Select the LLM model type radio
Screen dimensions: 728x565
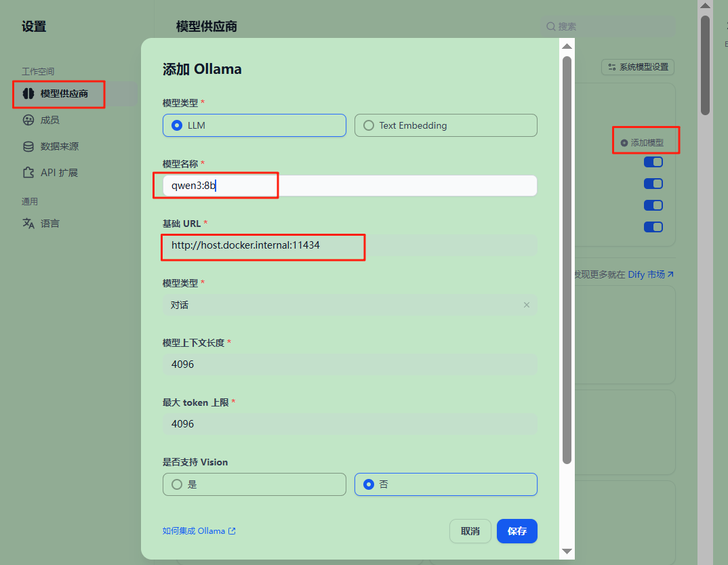tap(254, 125)
